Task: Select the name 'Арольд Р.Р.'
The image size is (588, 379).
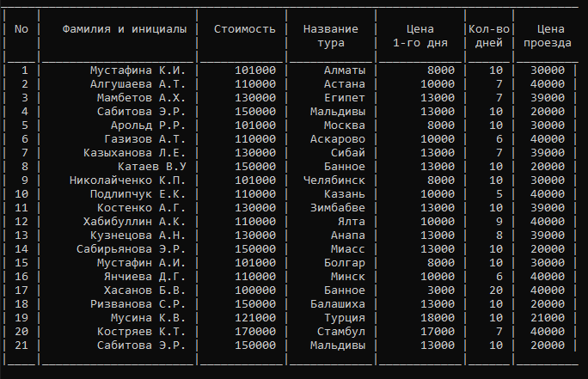Action: [x=148, y=125]
